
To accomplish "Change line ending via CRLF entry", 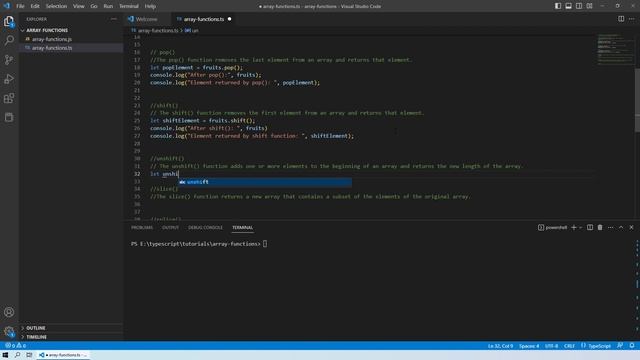I will (x=569, y=346).
